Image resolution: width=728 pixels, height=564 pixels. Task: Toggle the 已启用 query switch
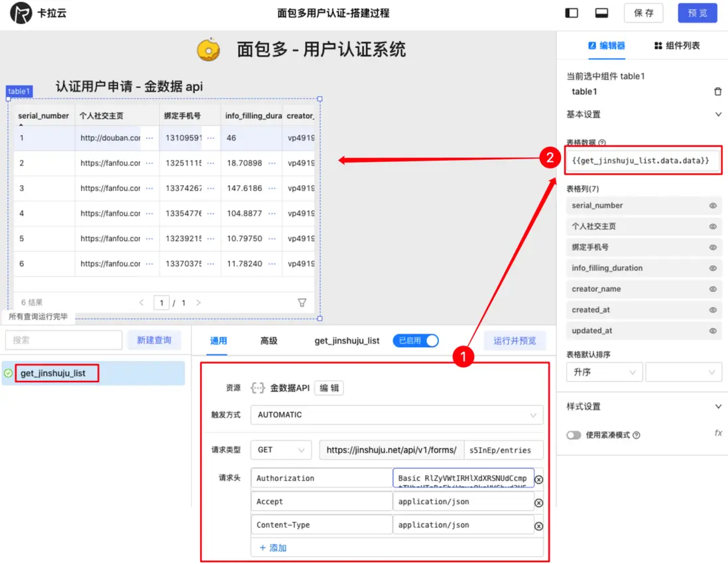pyautogui.click(x=416, y=340)
